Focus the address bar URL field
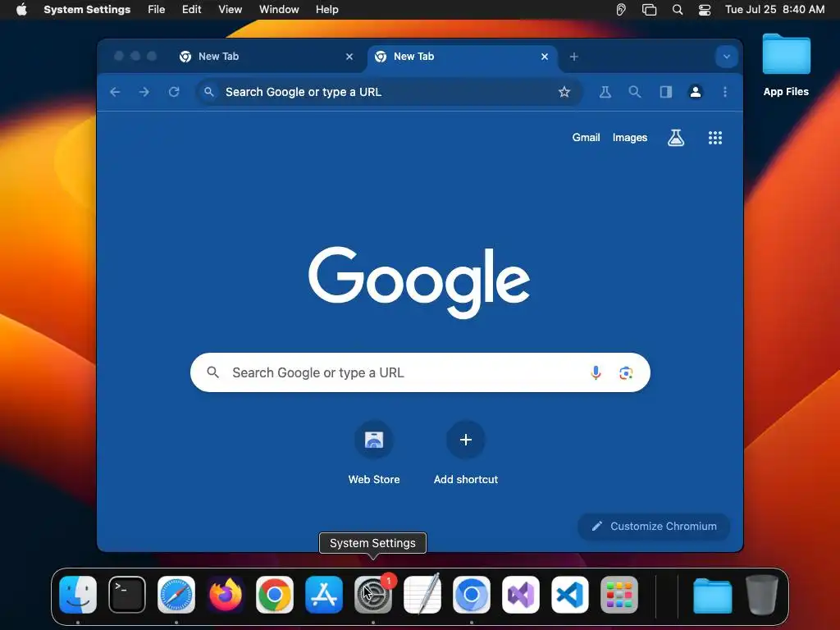 [x=388, y=92]
